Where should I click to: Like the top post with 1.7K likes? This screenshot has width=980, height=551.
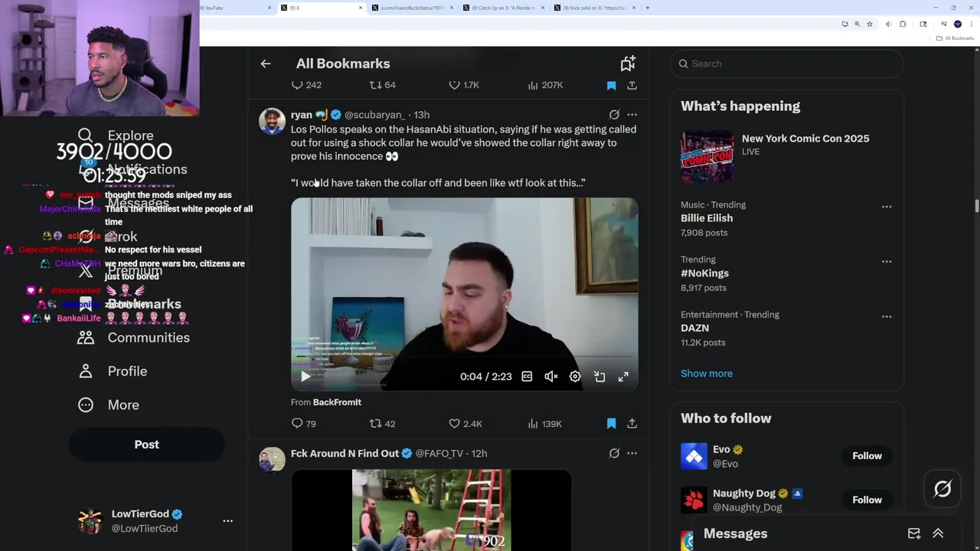(464, 85)
